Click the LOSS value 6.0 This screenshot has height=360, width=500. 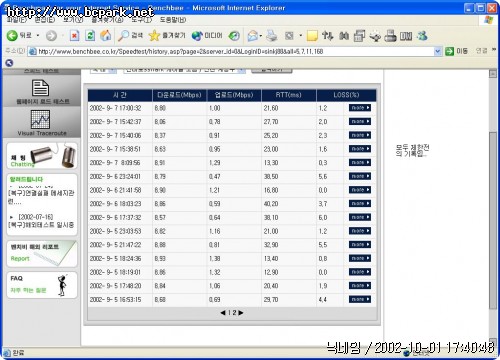(323, 217)
